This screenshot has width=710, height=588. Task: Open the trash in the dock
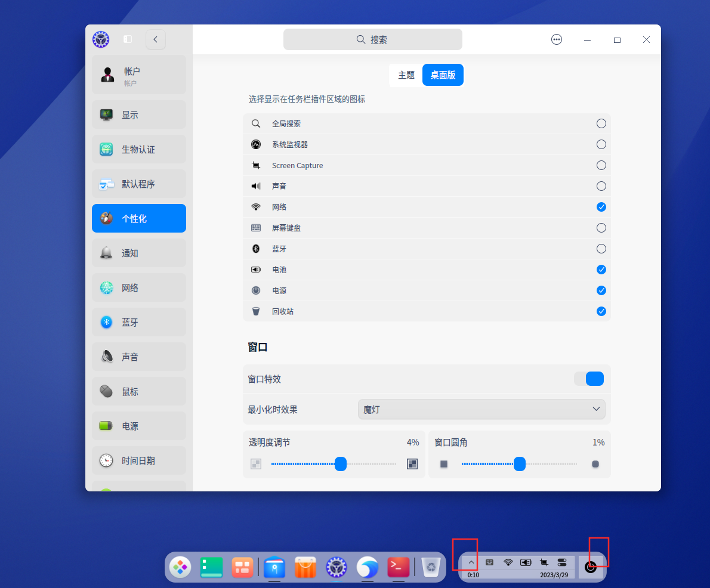pos(431,567)
